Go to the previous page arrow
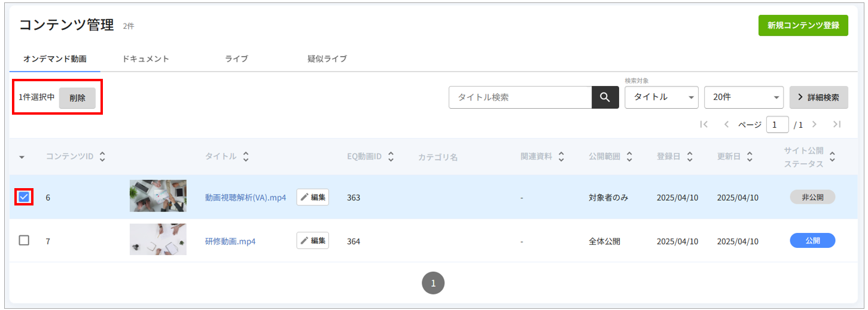Viewport: 868px width, 310px height. pyautogui.click(x=726, y=124)
